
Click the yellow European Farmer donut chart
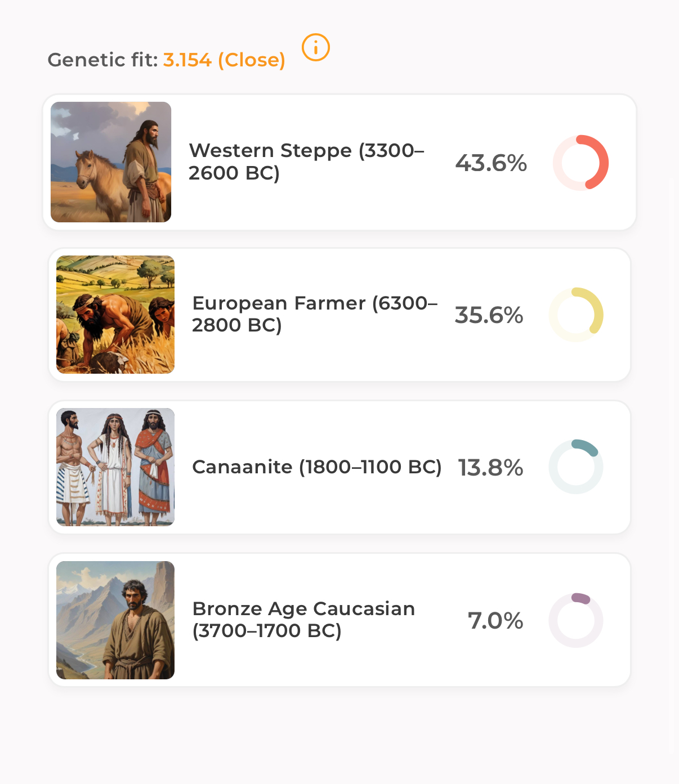coord(576,315)
